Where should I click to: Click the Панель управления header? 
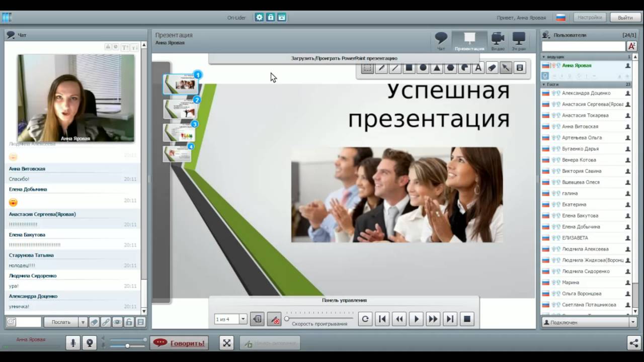click(x=344, y=300)
